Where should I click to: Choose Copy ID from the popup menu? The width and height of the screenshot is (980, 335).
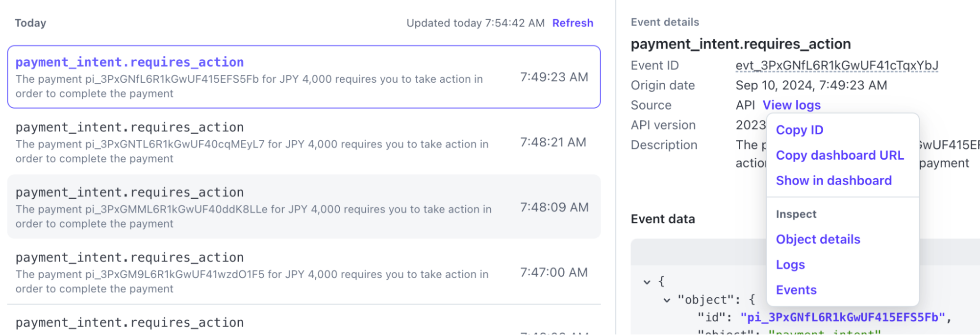pyautogui.click(x=799, y=130)
